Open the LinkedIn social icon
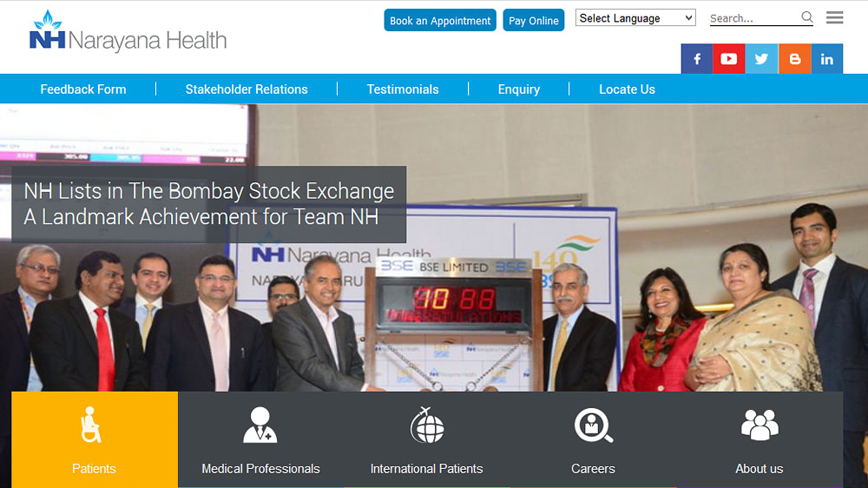The height and width of the screenshot is (488, 868). point(827,59)
